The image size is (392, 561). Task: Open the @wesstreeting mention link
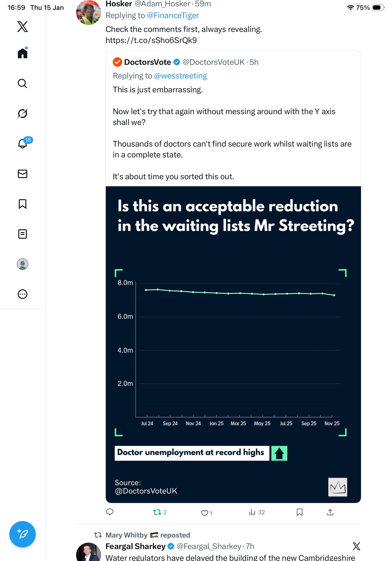pyautogui.click(x=180, y=76)
